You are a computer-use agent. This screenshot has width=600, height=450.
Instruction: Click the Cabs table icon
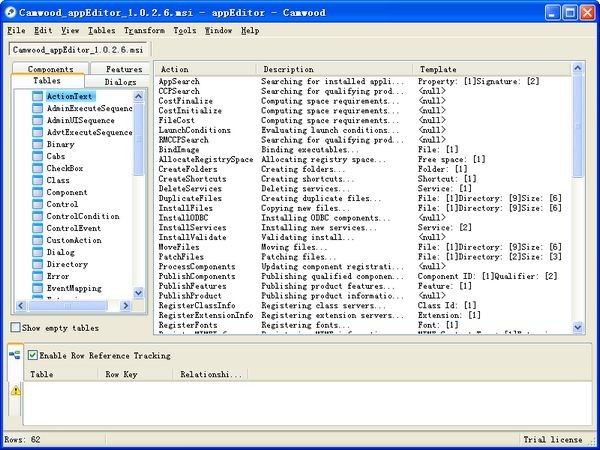tap(37, 157)
